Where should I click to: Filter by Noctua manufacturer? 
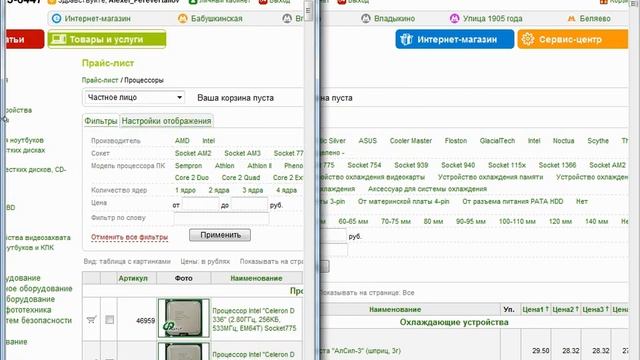[x=563, y=141]
